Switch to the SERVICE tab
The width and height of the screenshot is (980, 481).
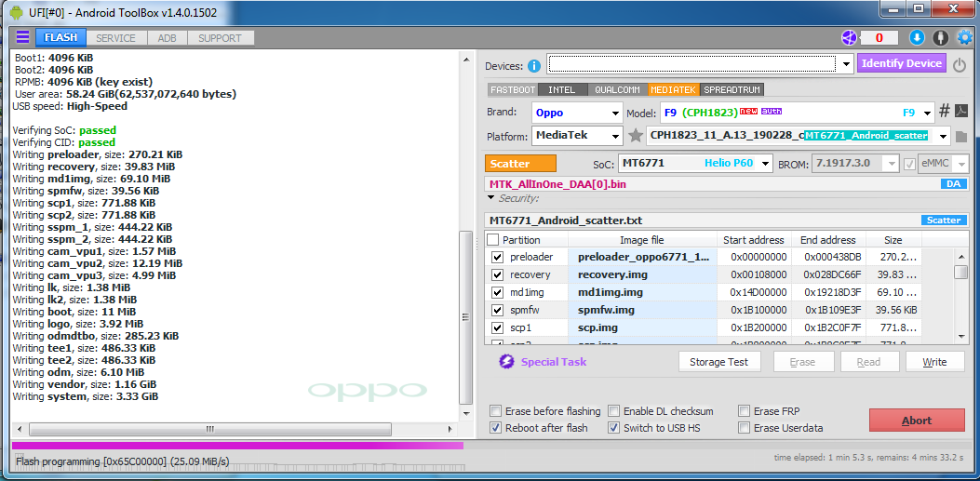point(115,38)
